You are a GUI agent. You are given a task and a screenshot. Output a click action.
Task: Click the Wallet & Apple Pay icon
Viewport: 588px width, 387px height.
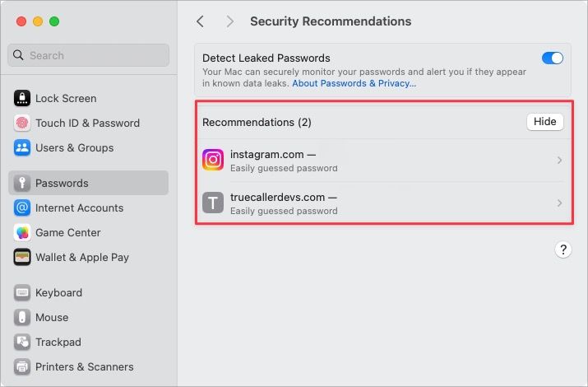22,258
